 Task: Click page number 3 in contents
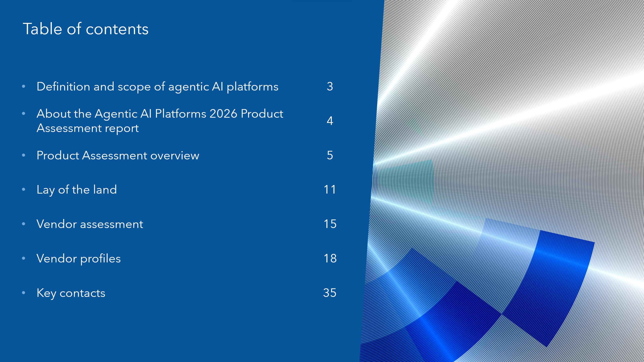click(330, 86)
